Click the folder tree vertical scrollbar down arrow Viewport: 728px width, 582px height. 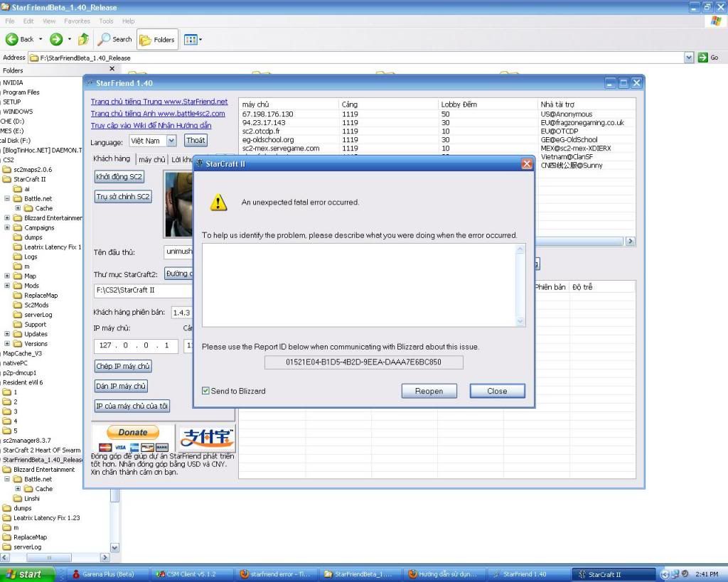tap(114, 548)
